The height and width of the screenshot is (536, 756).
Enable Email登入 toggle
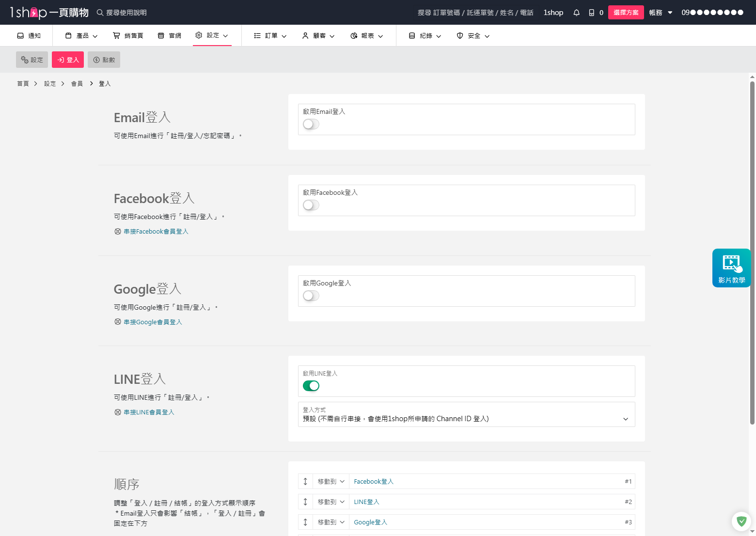pos(311,124)
